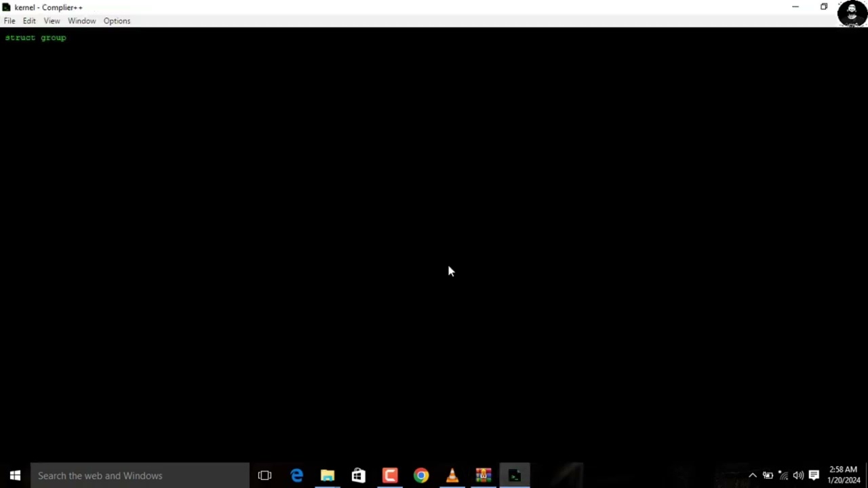This screenshot has width=868, height=488.
Task: Launch Google Chrome from the taskbar
Action: 421,476
